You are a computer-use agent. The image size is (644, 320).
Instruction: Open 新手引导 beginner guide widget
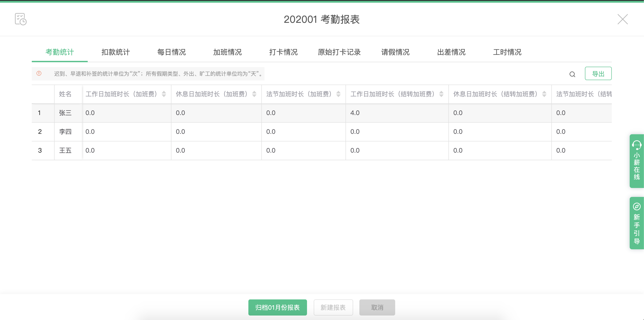point(636,223)
